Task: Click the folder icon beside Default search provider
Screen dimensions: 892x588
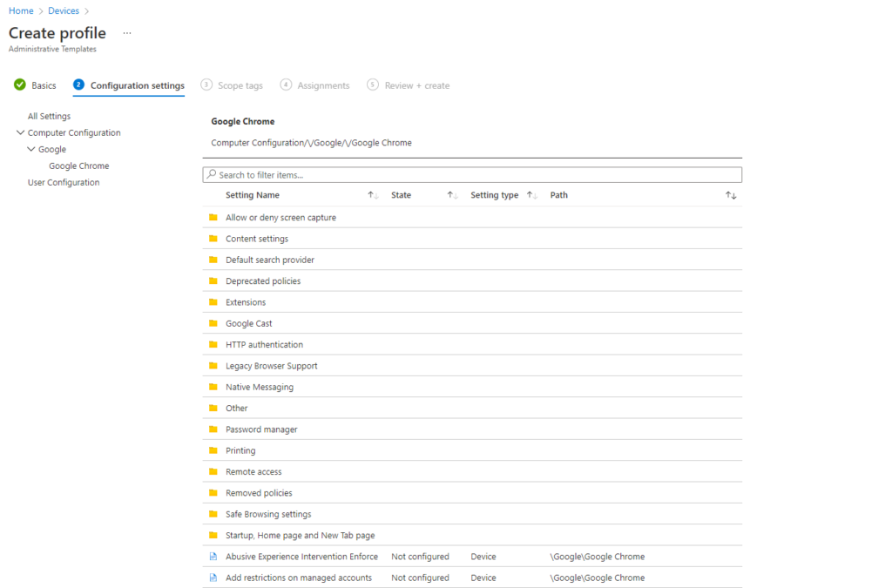Action: tap(213, 260)
